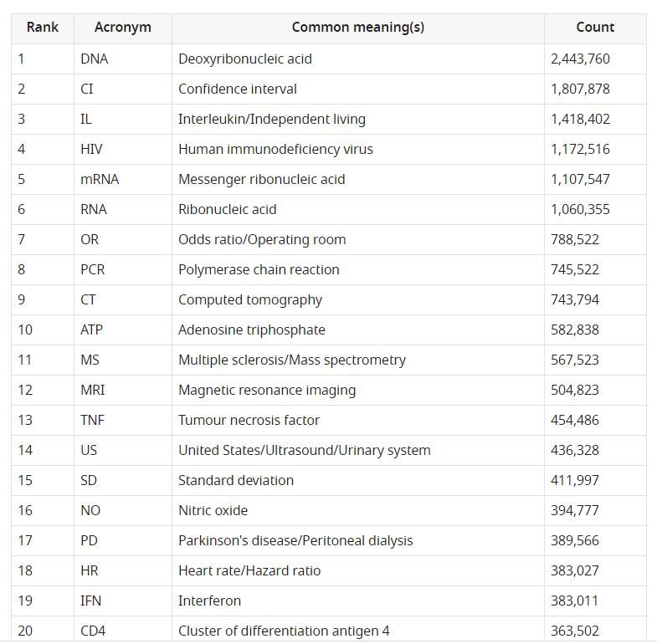Click the Acronym column header
The height and width of the screenshot is (644, 657).
(123, 28)
